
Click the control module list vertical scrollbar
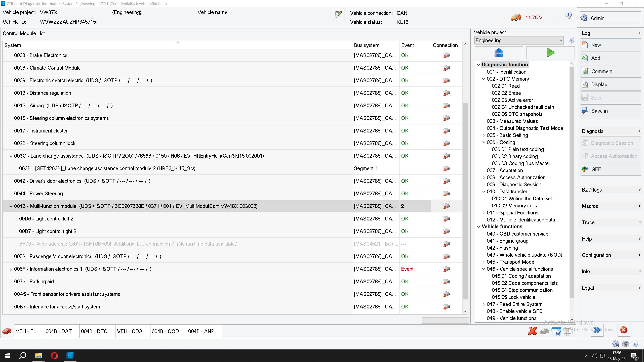[x=465, y=201]
